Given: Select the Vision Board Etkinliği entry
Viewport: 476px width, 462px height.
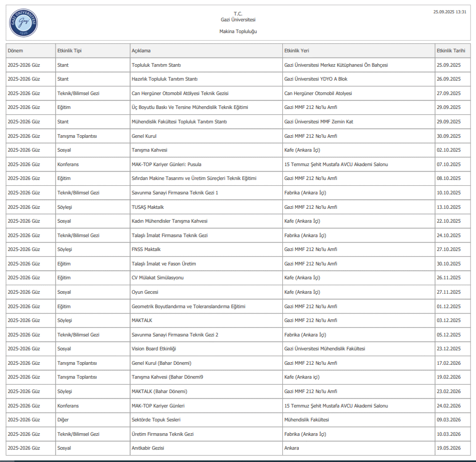Looking at the screenshot, I should [154, 349].
